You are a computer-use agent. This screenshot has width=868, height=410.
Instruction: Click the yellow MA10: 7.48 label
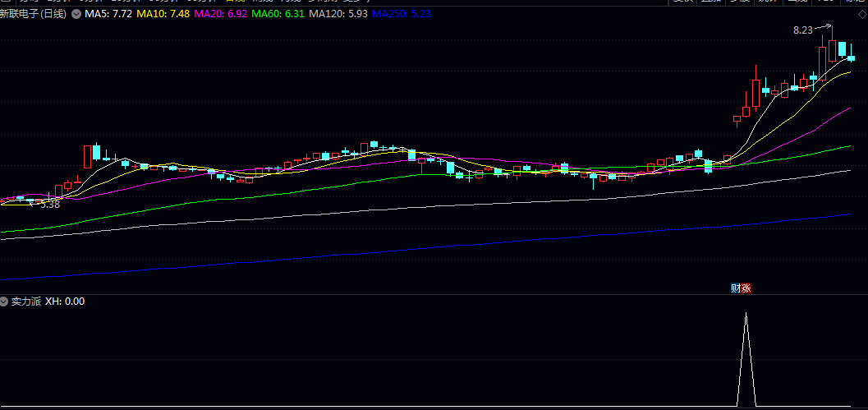164,14
